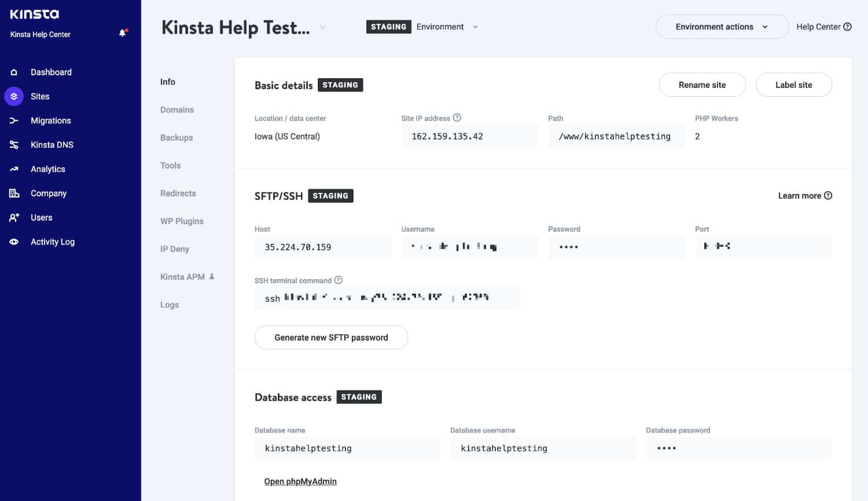Image resolution: width=868 pixels, height=501 pixels.
Task: Switch to the Backups tab
Action: coord(176,138)
